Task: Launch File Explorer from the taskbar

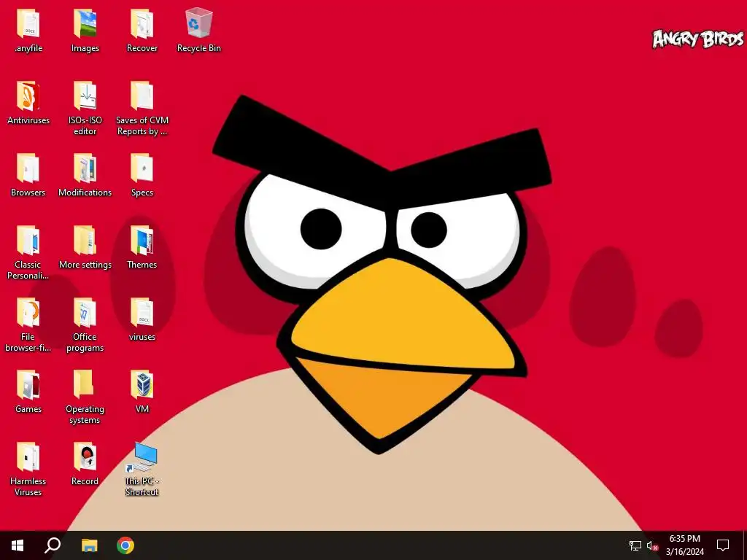Action: tap(89, 545)
